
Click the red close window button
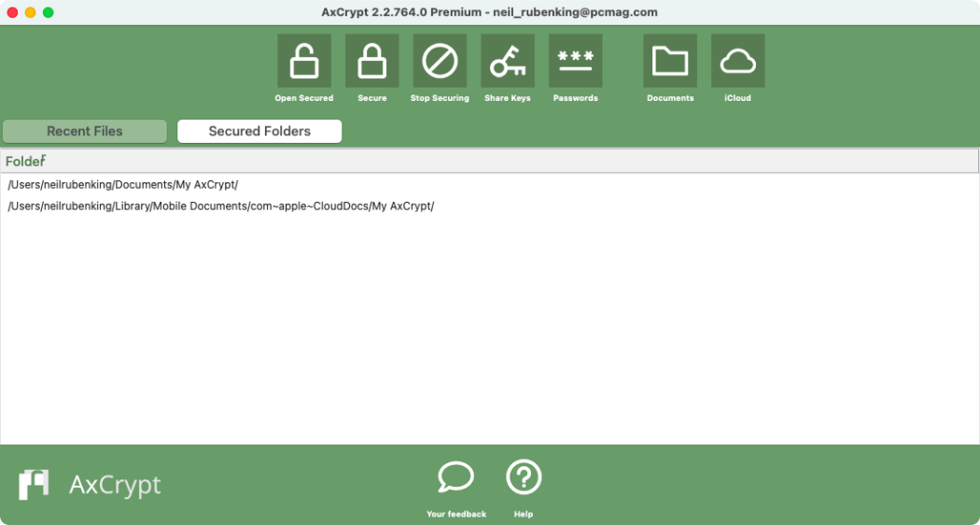coord(12,12)
